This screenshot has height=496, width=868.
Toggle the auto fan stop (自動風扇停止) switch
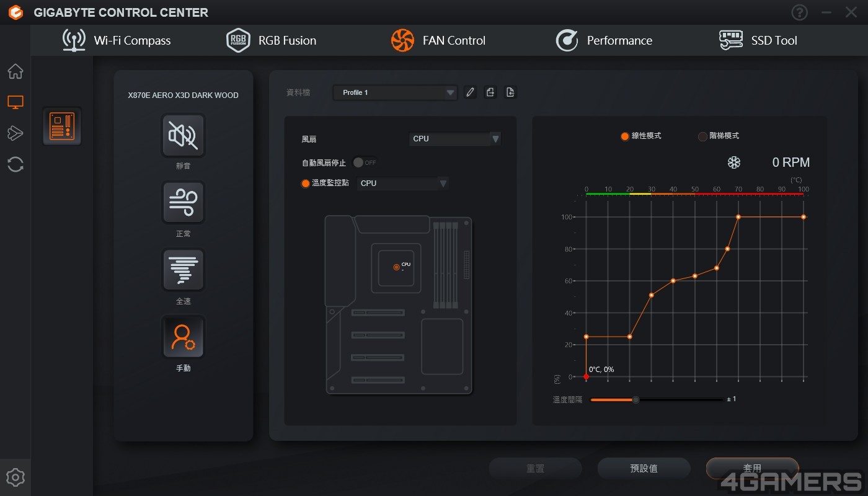[365, 162]
